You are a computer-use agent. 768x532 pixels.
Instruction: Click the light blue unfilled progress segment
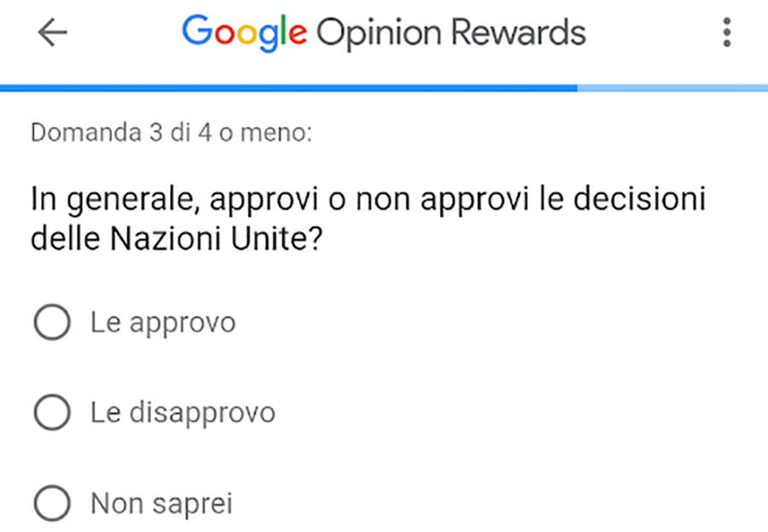[x=672, y=88]
